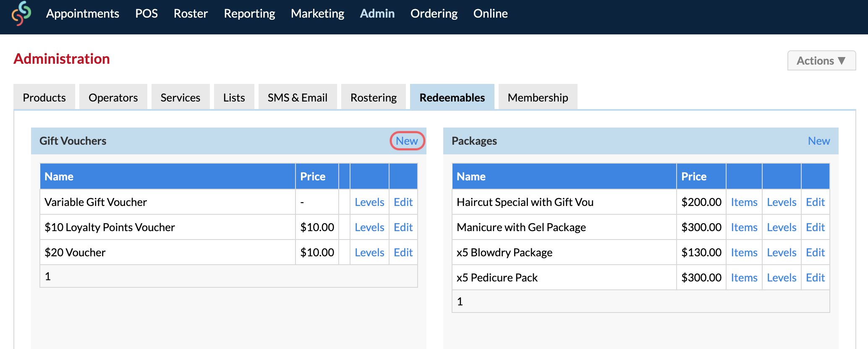The width and height of the screenshot is (868, 349).
Task: Go to the POS menu
Action: click(x=146, y=13)
